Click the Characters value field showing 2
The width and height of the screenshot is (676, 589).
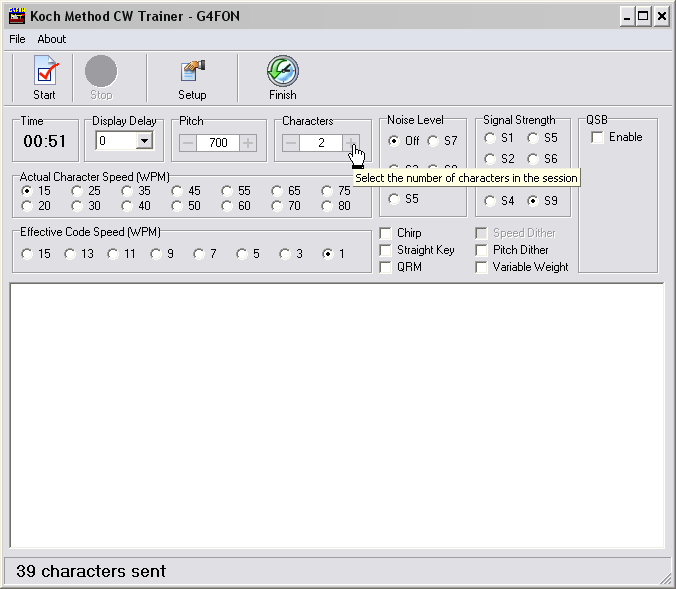point(321,143)
